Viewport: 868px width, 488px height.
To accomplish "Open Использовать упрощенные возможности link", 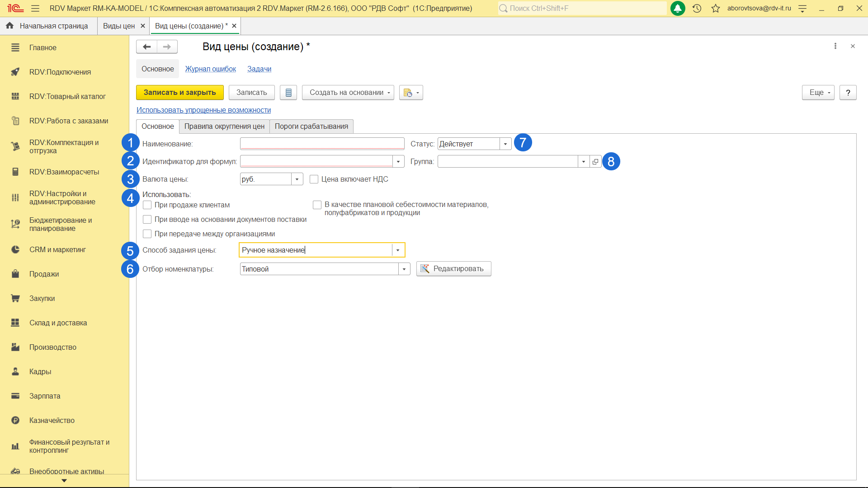I will 203,110.
